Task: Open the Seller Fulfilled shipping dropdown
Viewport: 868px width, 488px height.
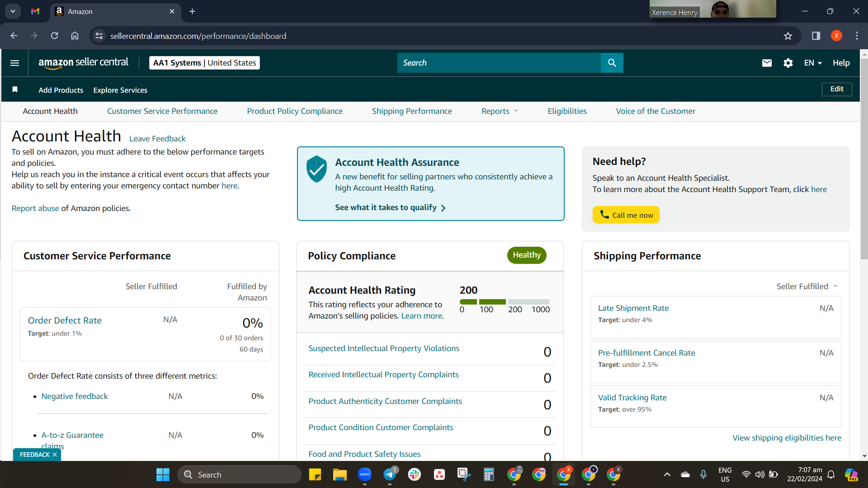Action: (x=807, y=286)
